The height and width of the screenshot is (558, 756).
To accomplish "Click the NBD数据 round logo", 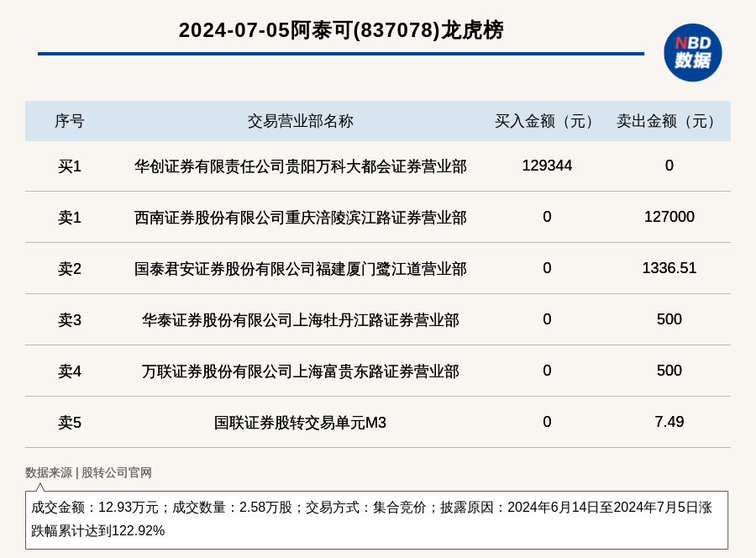I will (693, 53).
